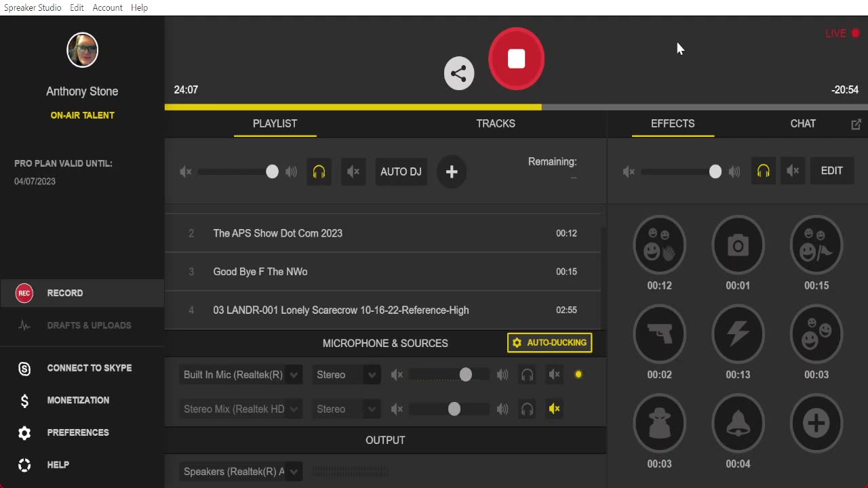
Task: Toggle Auto-Ducking setting
Action: [549, 343]
